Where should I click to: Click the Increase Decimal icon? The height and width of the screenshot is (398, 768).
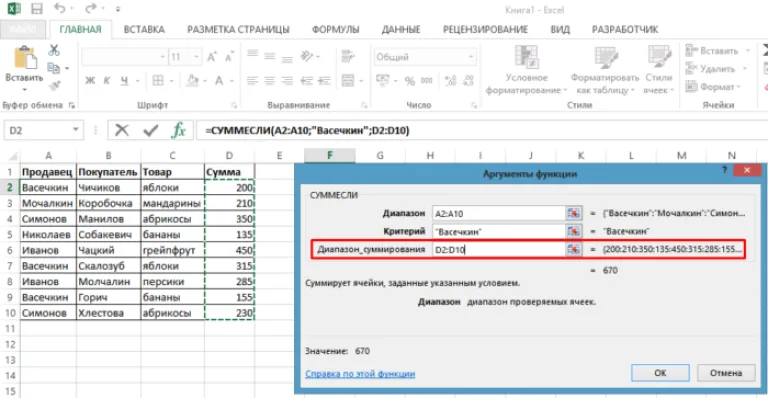click(x=450, y=80)
